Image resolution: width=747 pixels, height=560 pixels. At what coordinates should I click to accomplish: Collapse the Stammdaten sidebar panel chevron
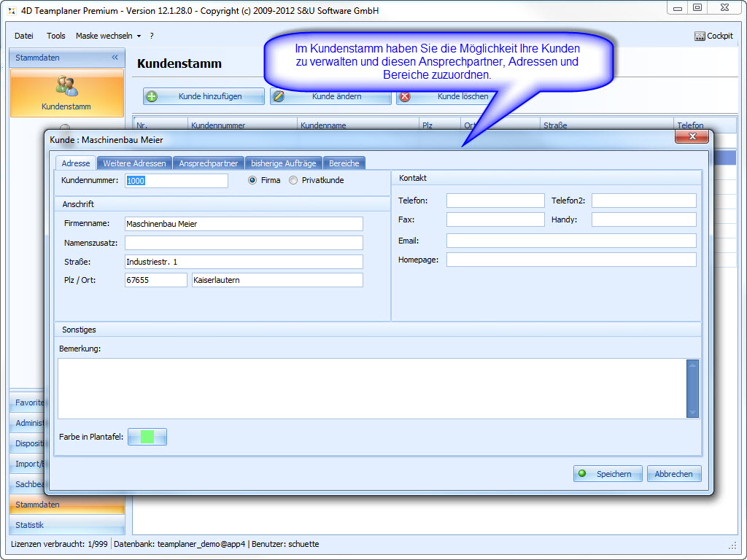tap(115, 58)
